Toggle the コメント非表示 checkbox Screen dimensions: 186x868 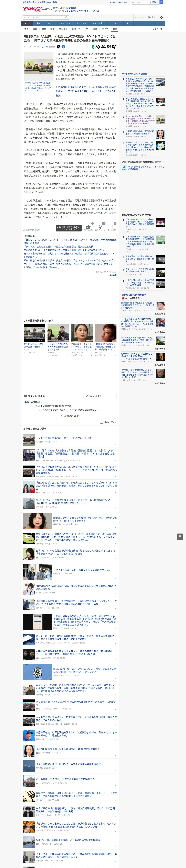[x=102, y=422]
